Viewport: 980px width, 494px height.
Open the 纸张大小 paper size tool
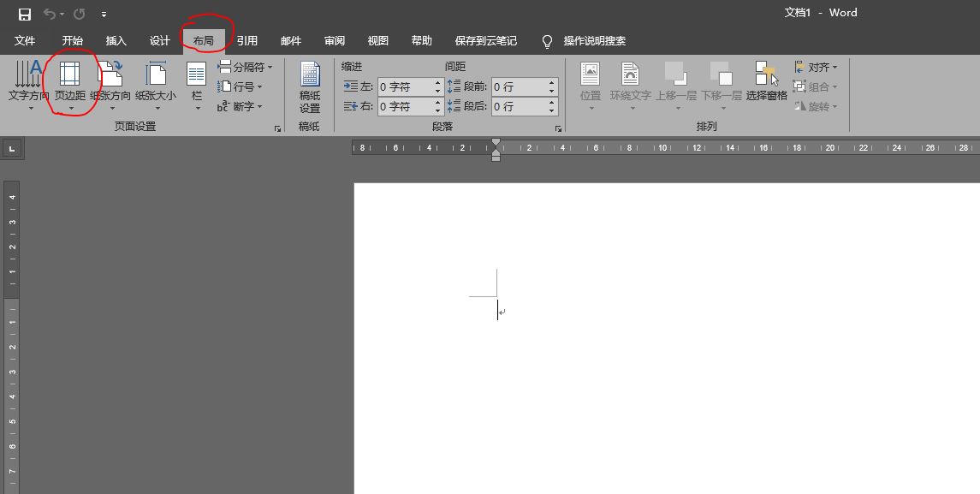point(156,86)
